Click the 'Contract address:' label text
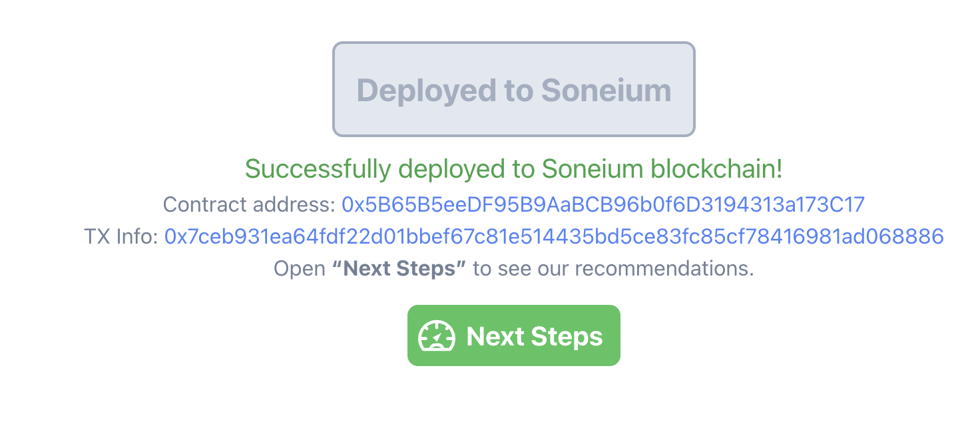The height and width of the screenshot is (422, 980). coord(249,204)
